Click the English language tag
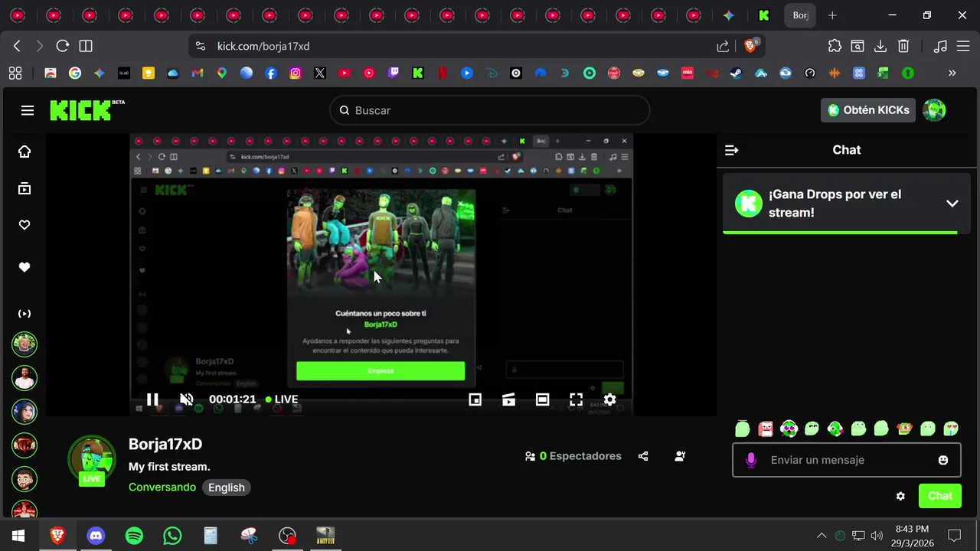980x551 pixels. (x=227, y=487)
